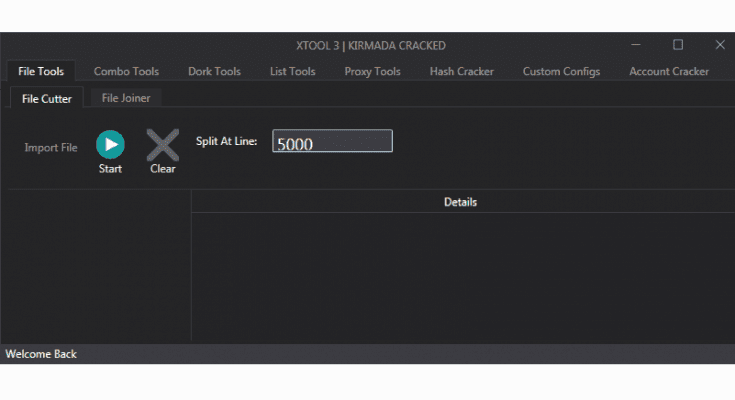Select the List Tools tab
735x400 pixels.
point(292,72)
